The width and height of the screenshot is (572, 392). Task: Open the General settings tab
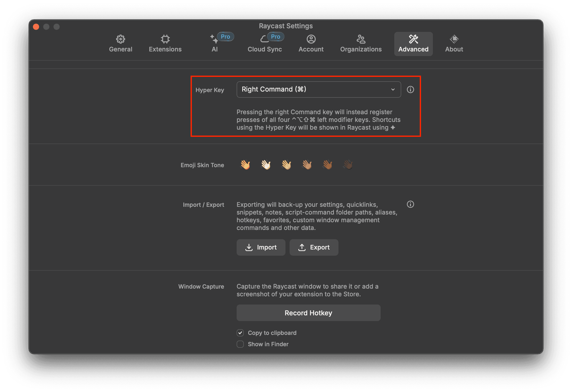click(x=120, y=44)
